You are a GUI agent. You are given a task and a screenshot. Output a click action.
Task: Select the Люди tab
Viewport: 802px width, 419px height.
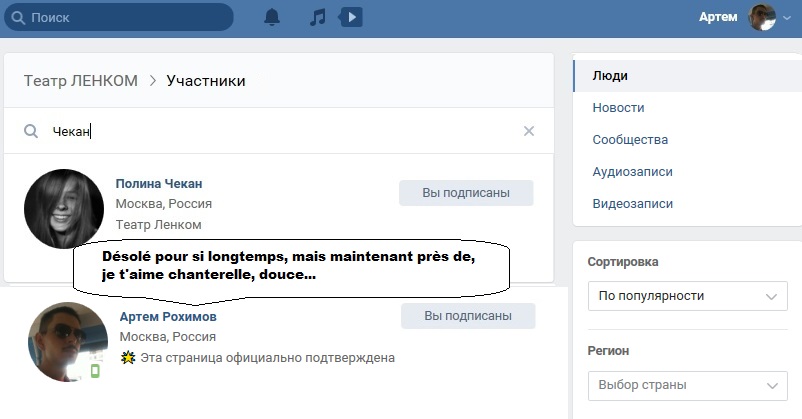(x=610, y=76)
